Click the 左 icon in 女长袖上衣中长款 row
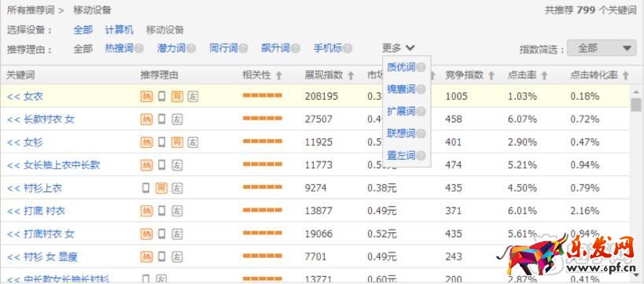Viewport: 644px width, 284px height. (x=177, y=165)
